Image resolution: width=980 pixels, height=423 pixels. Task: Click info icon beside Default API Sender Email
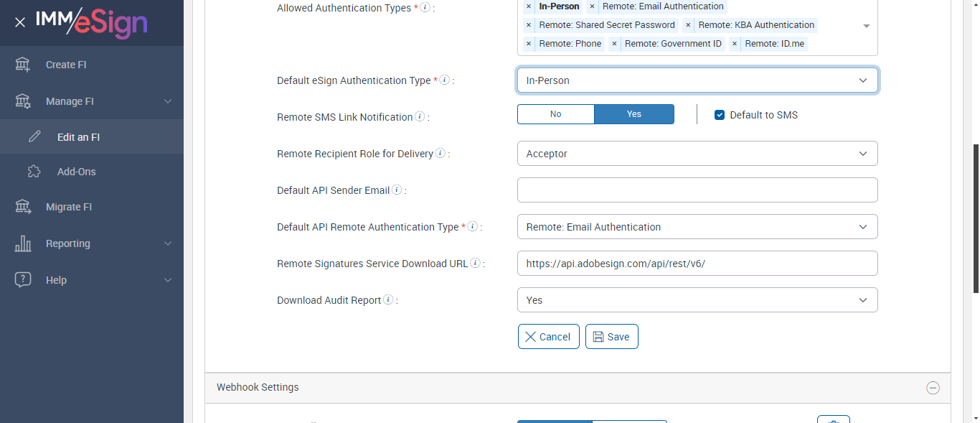click(x=397, y=190)
